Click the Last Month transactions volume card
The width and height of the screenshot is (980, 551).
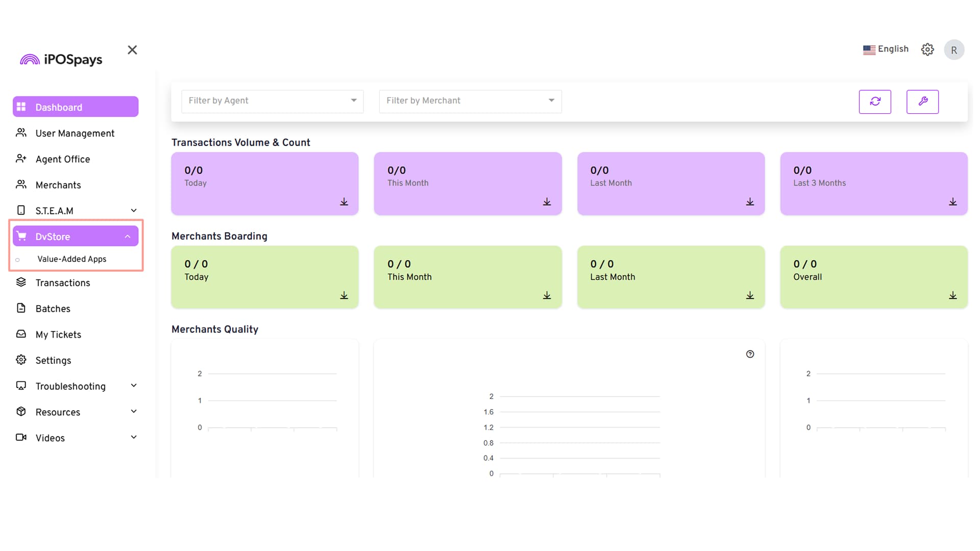point(671,184)
